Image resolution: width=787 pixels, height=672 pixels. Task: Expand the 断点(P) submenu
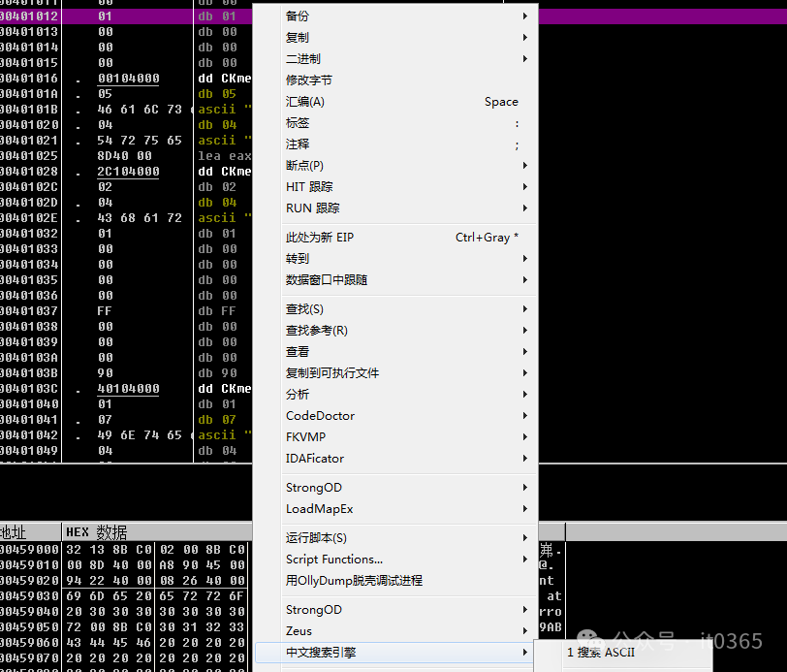[x=525, y=166]
